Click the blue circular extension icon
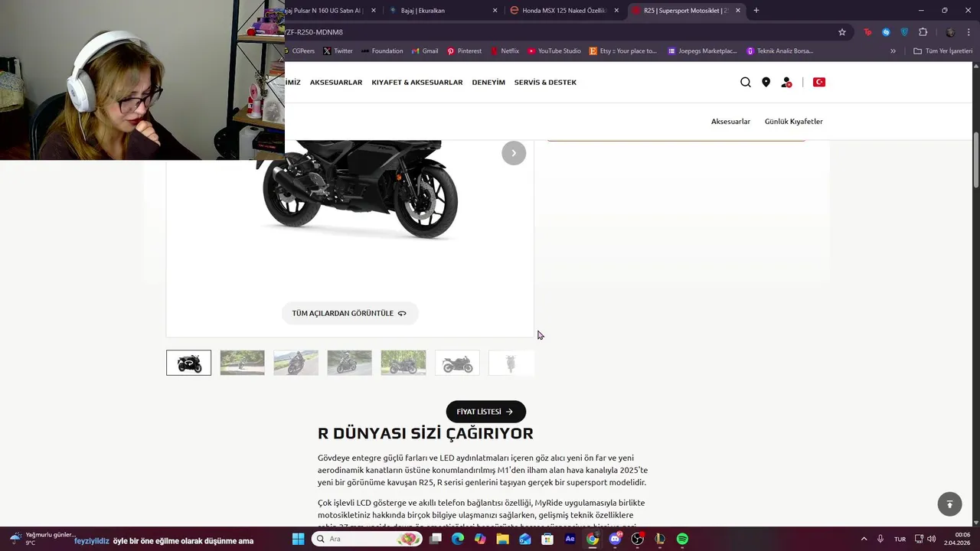This screenshot has width=980, height=551. (886, 32)
